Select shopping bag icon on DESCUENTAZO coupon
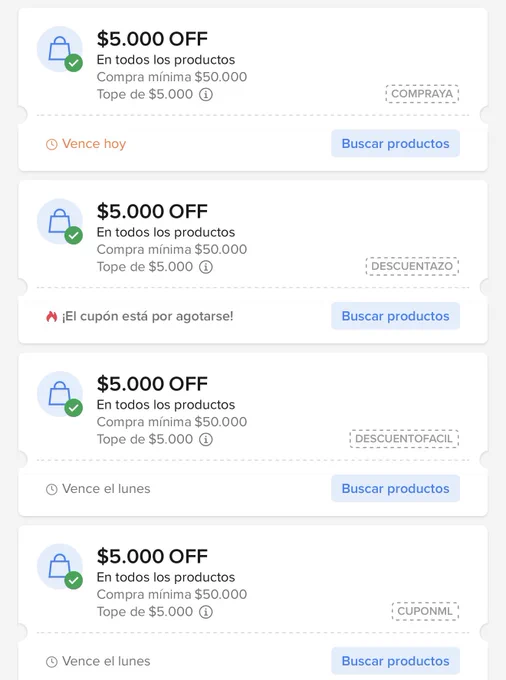Screen dimensions: 506x680 (x=60, y=222)
